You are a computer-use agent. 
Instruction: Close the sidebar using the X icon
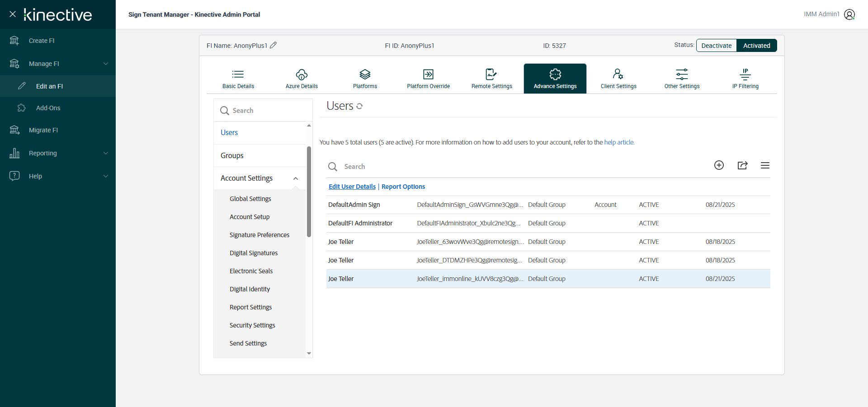coord(13,14)
